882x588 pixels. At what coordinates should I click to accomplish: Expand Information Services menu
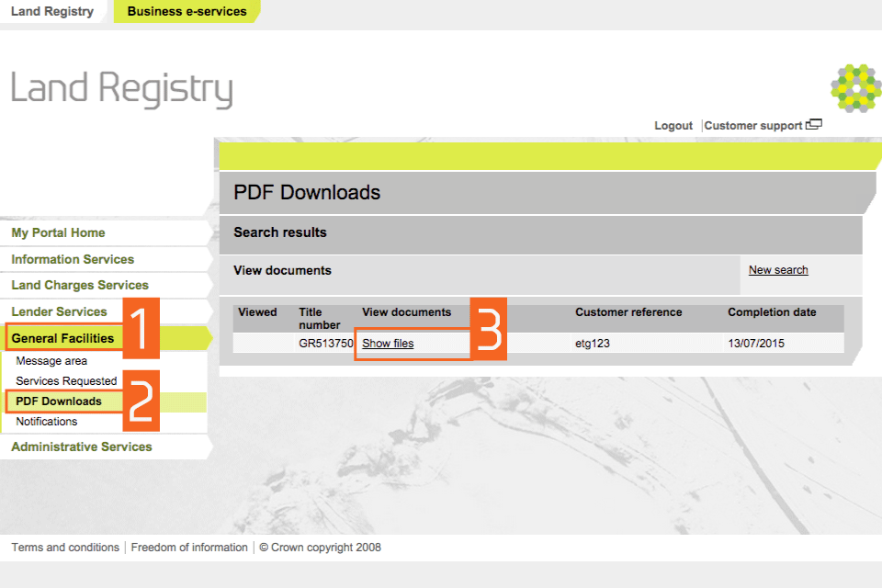click(73, 260)
